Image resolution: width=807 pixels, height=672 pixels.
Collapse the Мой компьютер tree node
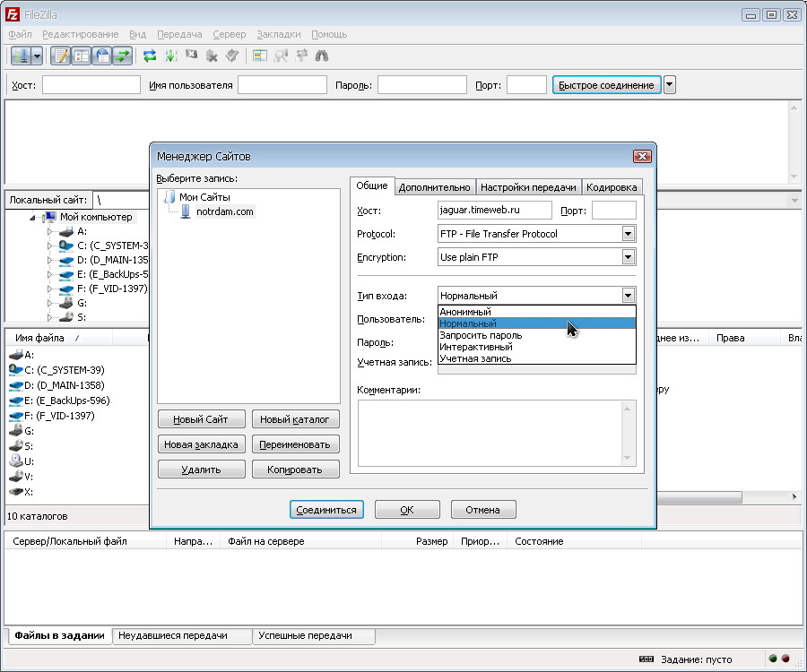tap(32, 218)
